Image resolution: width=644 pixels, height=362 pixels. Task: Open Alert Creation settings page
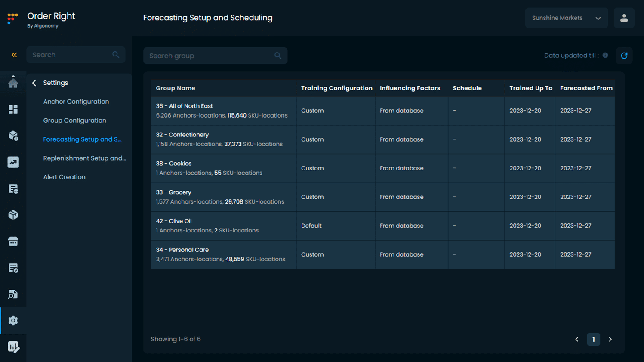[64, 177]
